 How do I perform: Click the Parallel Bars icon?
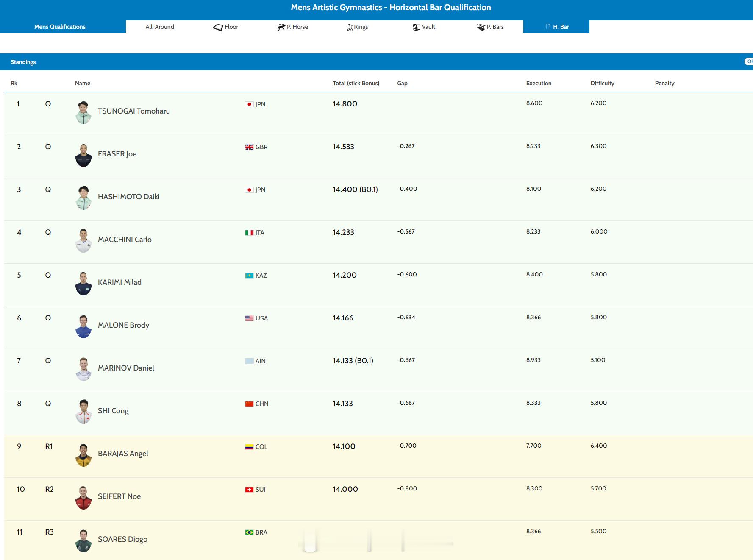pos(481,27)
